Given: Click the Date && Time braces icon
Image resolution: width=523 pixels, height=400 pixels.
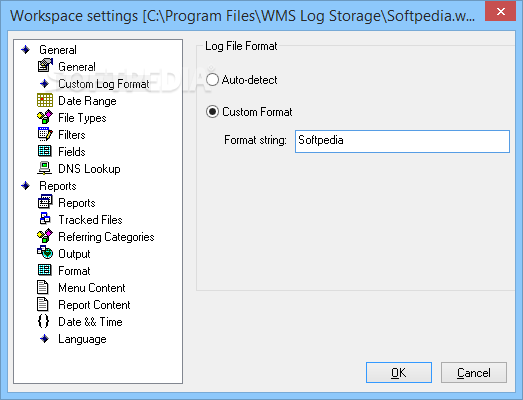Looking at the screenshot, I should coord(43,321).
